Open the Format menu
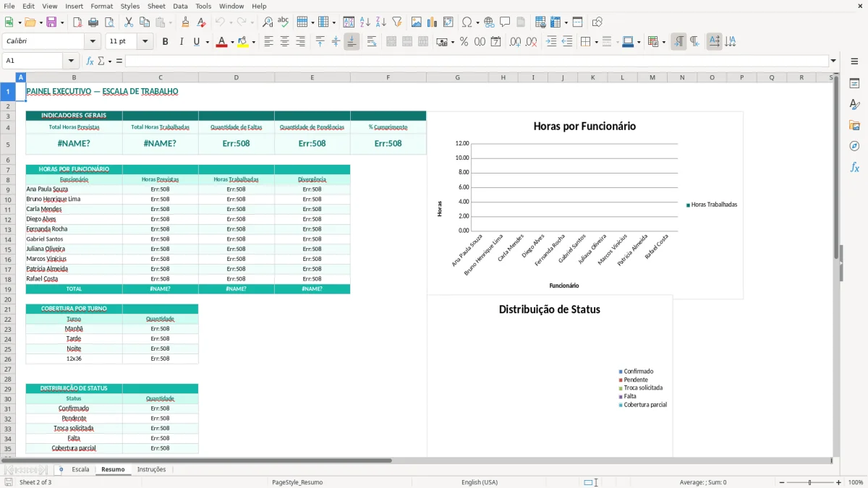The height and width of the screenshot is (488, 868). coord(101,6)
